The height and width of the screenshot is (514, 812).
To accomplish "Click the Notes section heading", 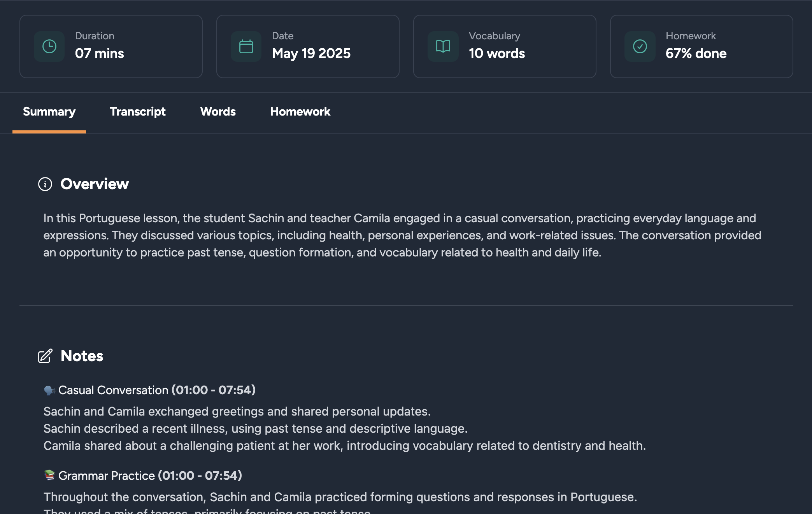I will (82, 356).
